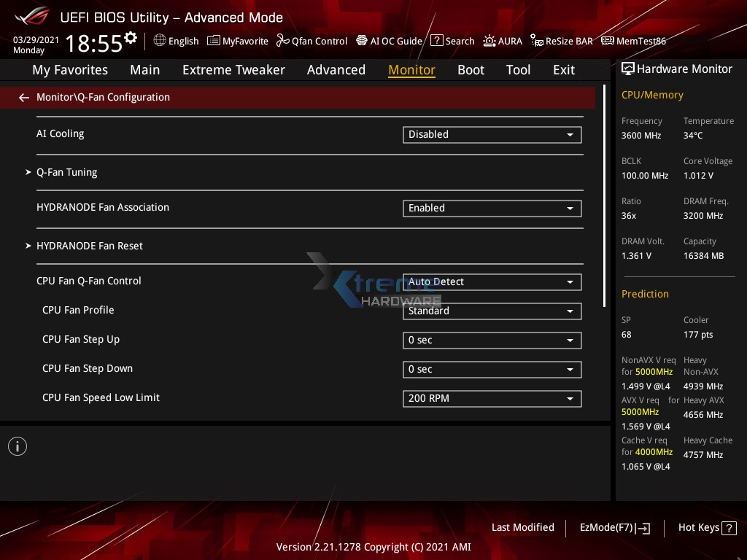This screenshot has width=747, height=560.
Task: Click the info icon above the help area
Action: tap(17, 446)
